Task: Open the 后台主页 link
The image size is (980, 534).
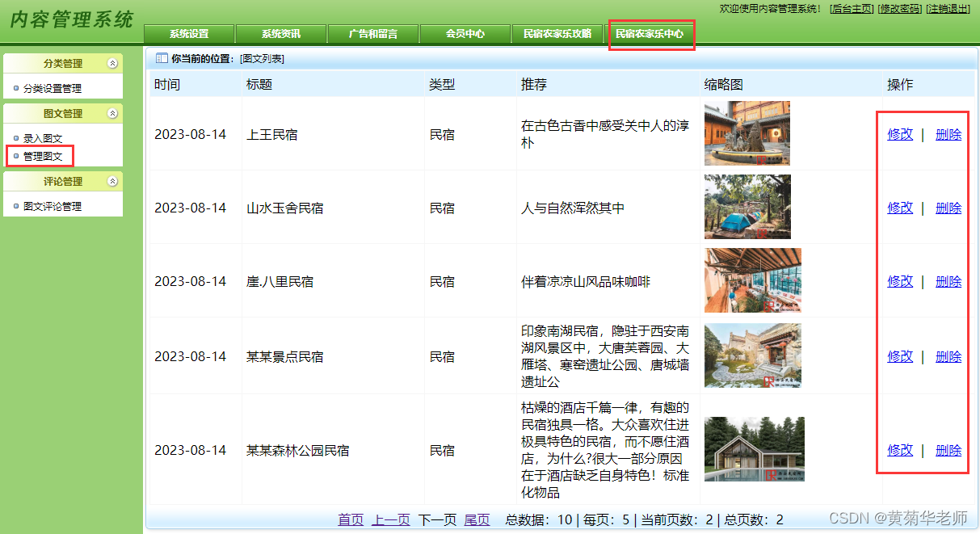Action: coord(852,8)
